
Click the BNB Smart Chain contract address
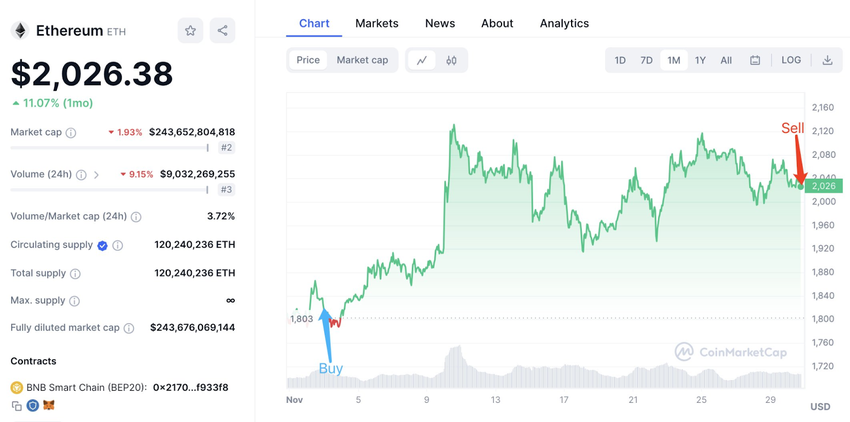[x=190, y=387]
